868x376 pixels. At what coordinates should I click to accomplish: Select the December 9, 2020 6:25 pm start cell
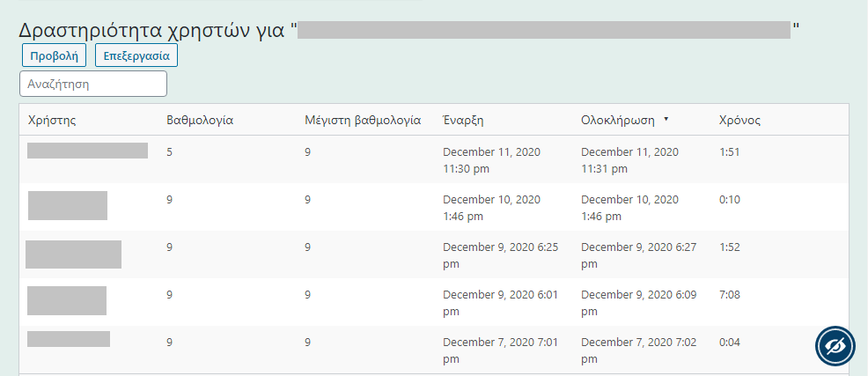click(500, 255)
